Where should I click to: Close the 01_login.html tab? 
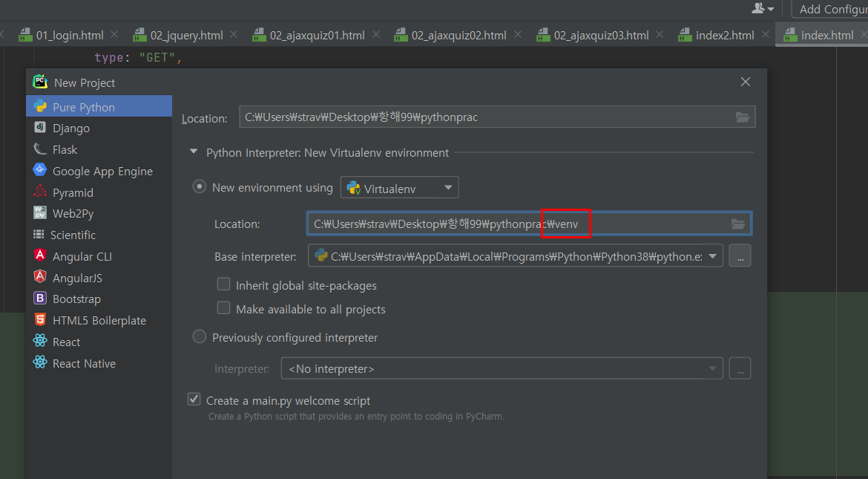(114, 35)
